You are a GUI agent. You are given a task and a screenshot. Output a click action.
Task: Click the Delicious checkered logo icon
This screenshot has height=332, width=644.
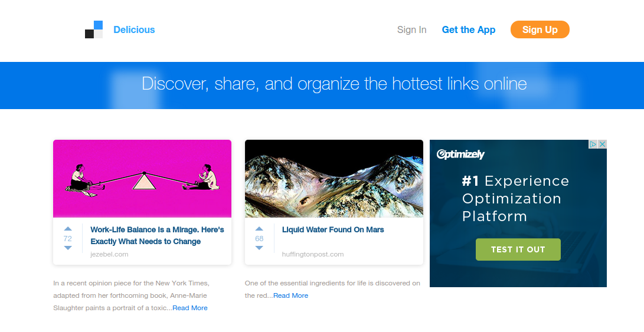tap(94, 29)
